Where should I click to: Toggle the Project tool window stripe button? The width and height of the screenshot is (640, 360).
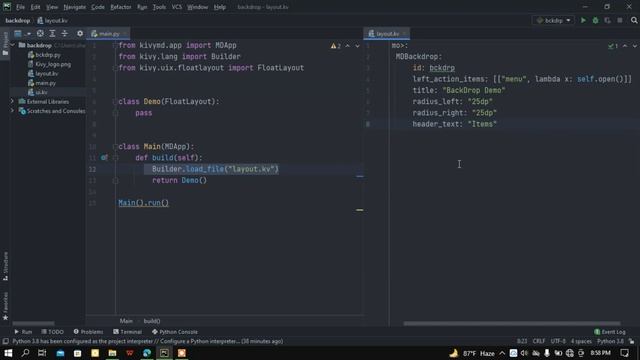(5, 44)
